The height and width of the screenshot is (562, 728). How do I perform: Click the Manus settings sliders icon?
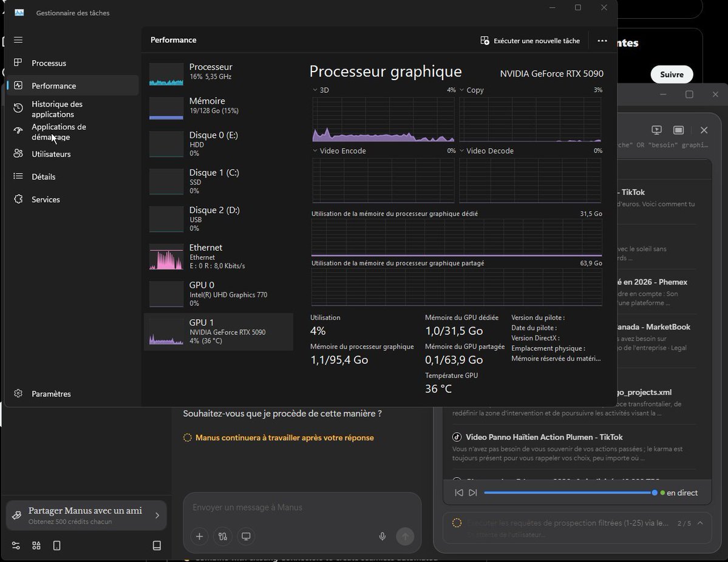coord(16,546)
